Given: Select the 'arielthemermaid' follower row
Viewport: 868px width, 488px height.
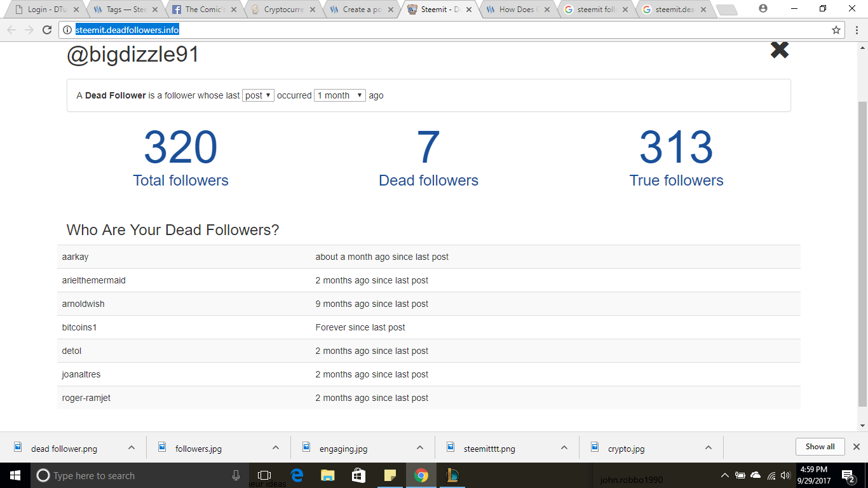Looking at the screenshot, I should 429,280.
